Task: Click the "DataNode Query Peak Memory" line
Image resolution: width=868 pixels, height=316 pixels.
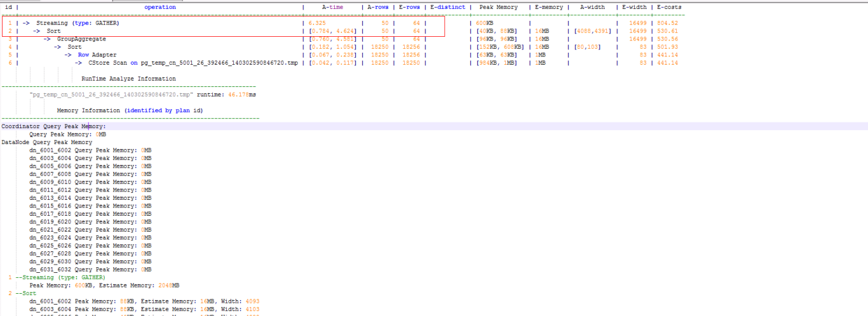Action: coord(47,142)
